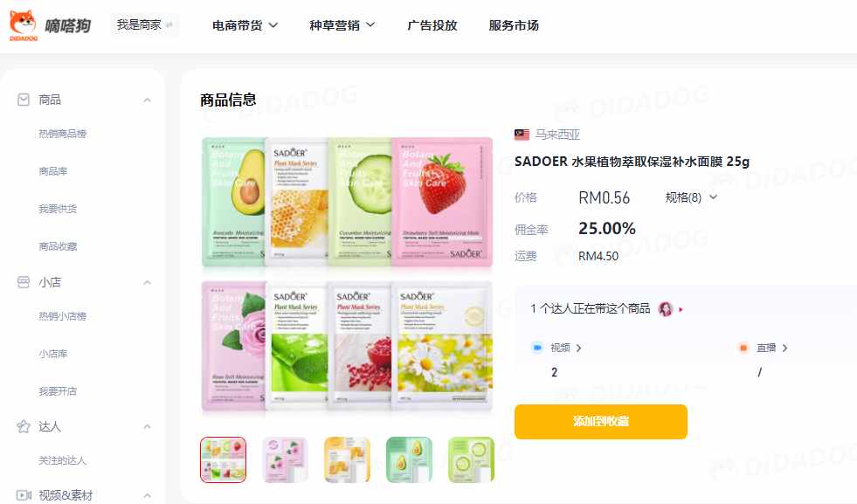Click the influencer avatar next to 达人正在带这个商品
857x504 pixels.
point(665,309)
